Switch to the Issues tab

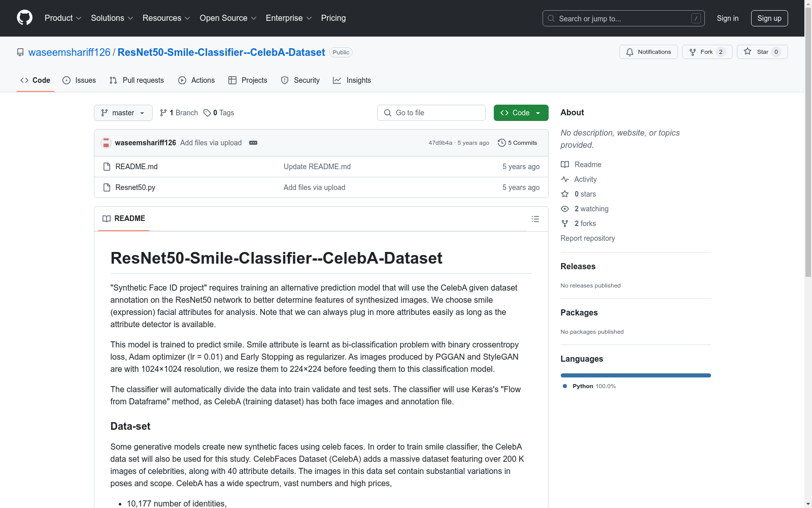79,80
